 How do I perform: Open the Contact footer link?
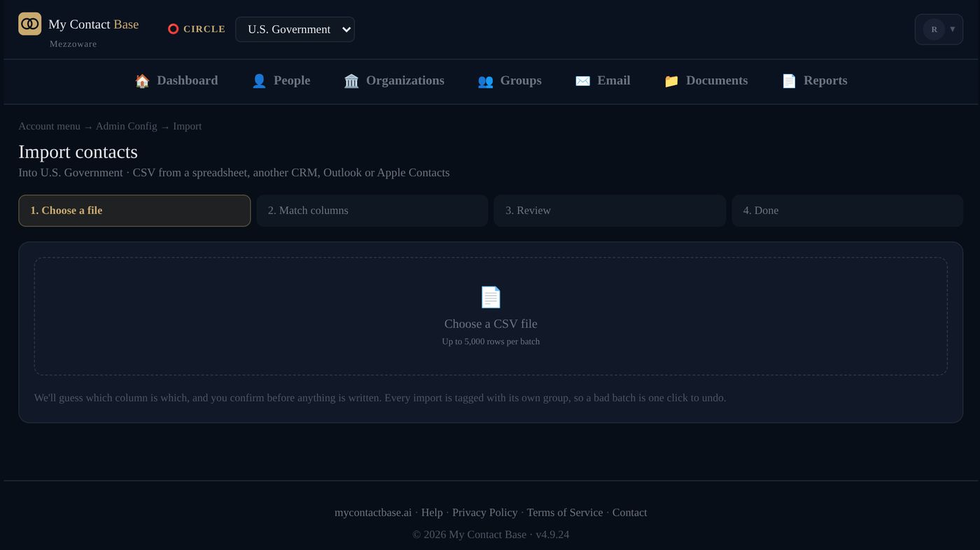[629, 512]
